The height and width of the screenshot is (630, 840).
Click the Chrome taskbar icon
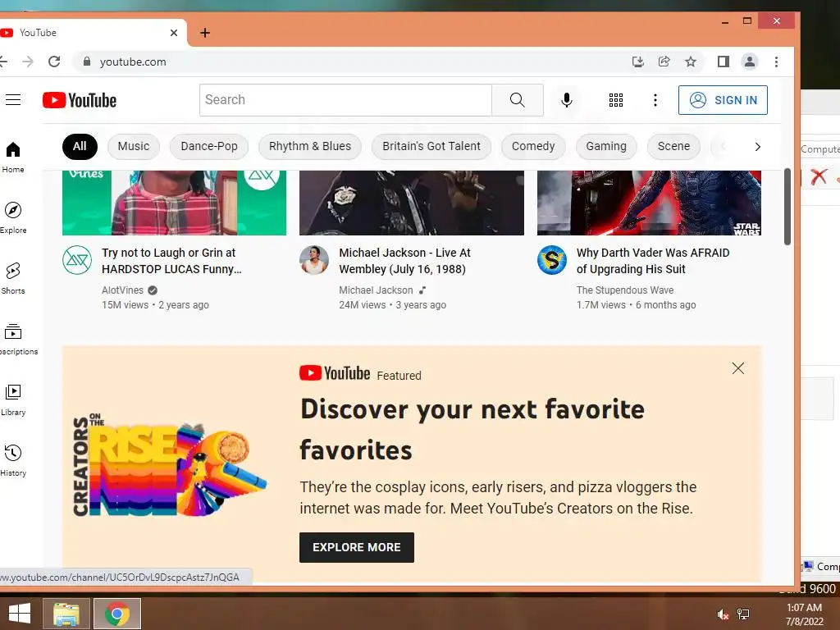tap(117, 614)
